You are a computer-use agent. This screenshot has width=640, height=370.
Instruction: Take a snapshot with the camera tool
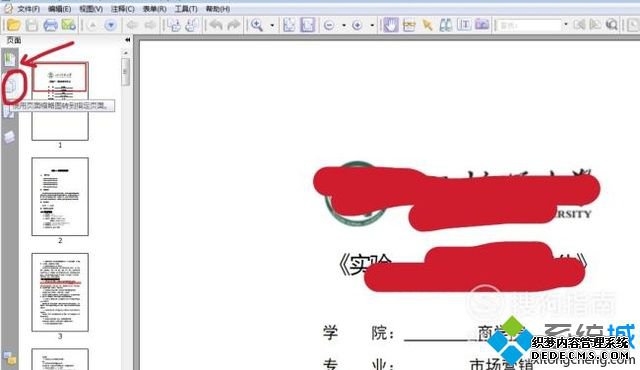(x=482, y=25)
